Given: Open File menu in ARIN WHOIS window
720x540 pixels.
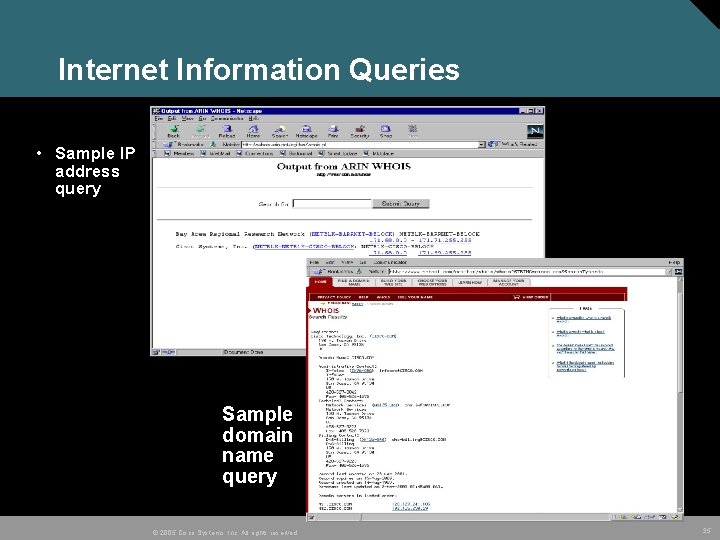Looking at the screenshot, I should [x=158, y=118].
